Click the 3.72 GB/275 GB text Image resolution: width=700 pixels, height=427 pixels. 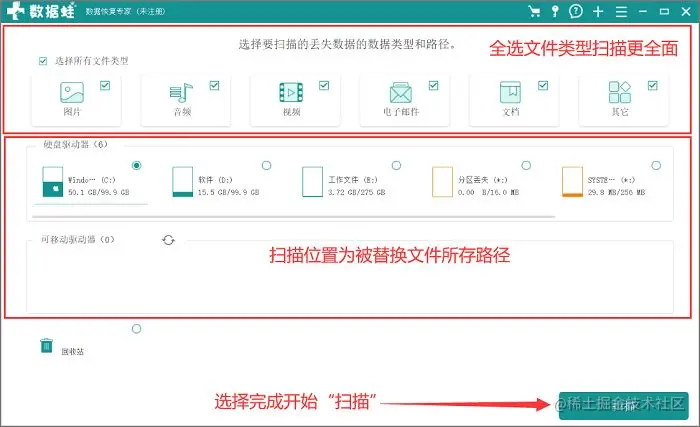[x=357, y=192]
